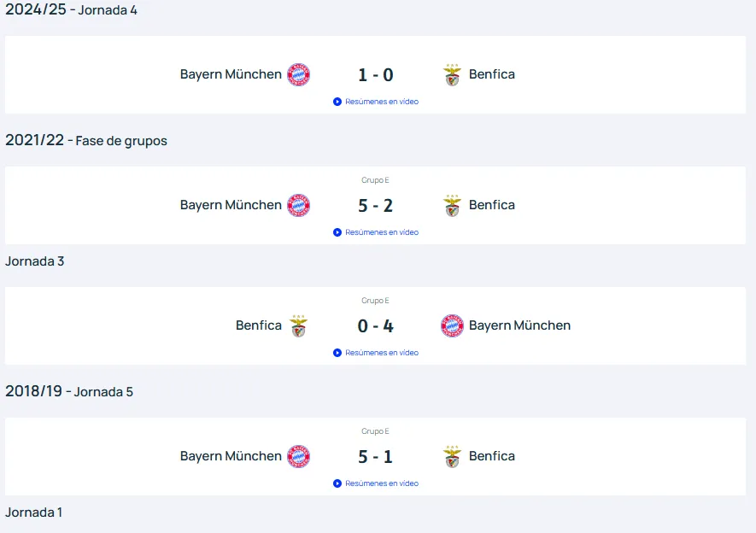The image size is (756, 533).
Task: Watch video highlights of the 0-4 match
Action: [x=377, y=353]
